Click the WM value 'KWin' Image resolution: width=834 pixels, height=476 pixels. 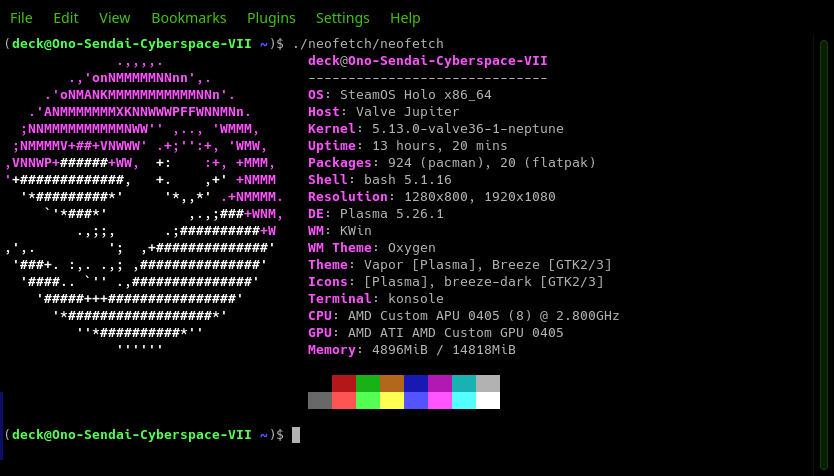[x=356, y=231]
